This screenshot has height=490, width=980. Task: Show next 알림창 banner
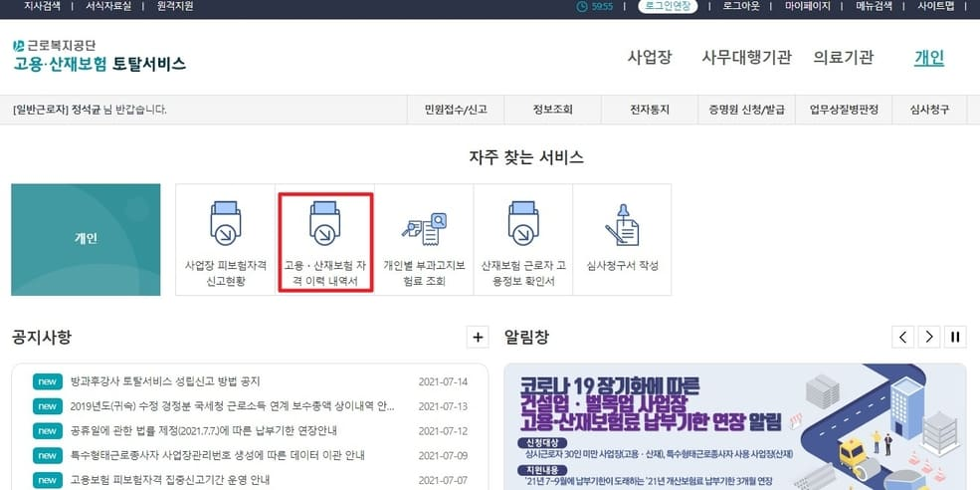(x=928, y=338)
